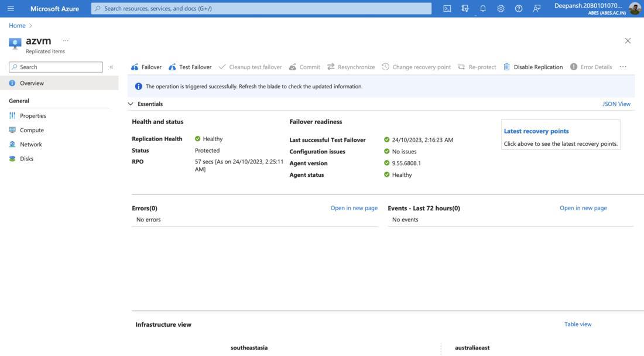Click Resynchronize in the toolbar
Viewport: 644px width, 356px height.
[x=351, y=67]
